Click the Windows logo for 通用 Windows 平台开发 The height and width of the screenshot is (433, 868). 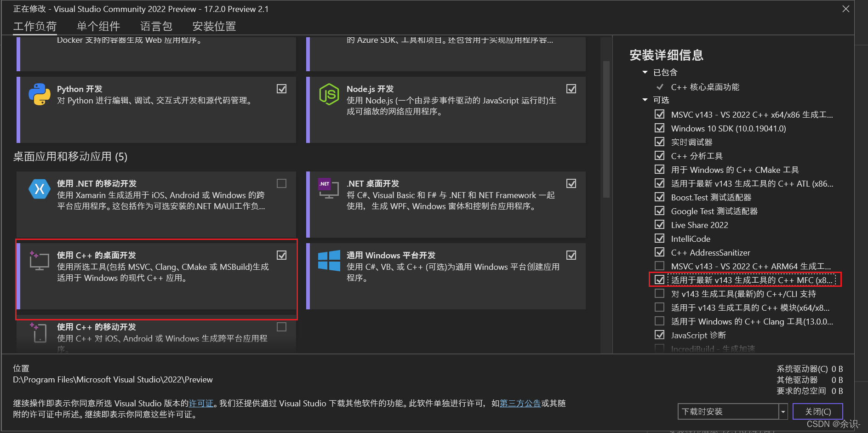click(x=329, y=261)
